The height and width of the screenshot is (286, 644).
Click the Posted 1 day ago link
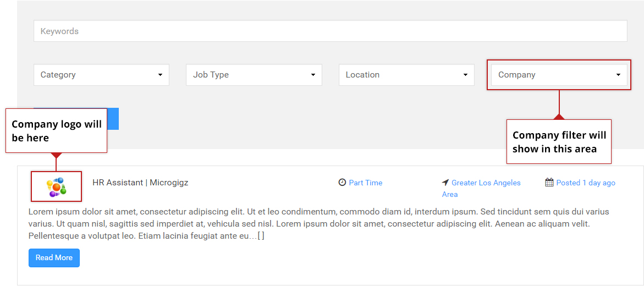click(x=586, y=183)
